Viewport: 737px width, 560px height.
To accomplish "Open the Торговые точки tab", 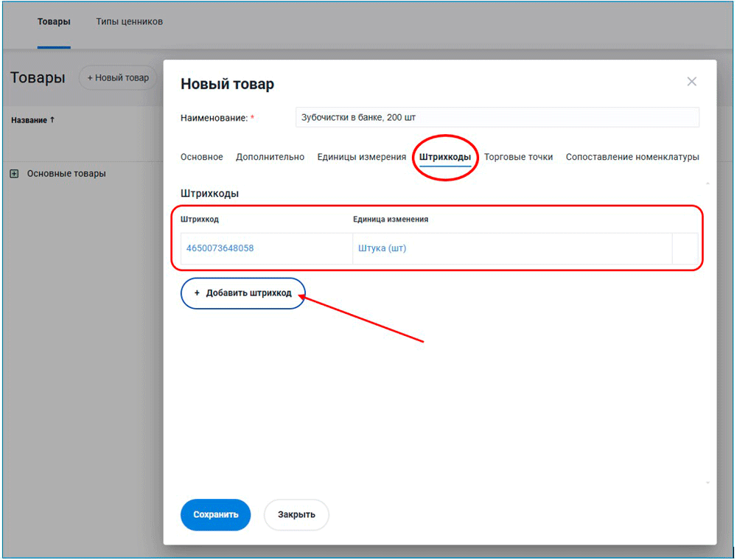I will [518, 157].
